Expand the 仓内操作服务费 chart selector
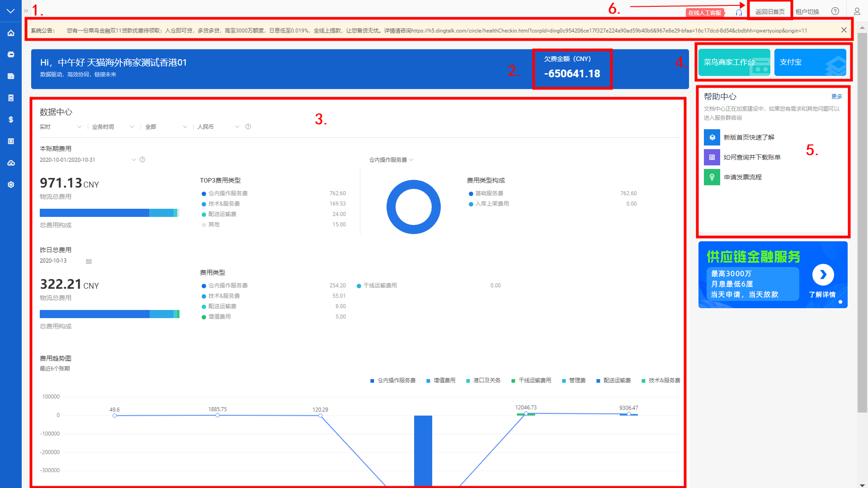868x488 pixels. [x=391, y=160]
